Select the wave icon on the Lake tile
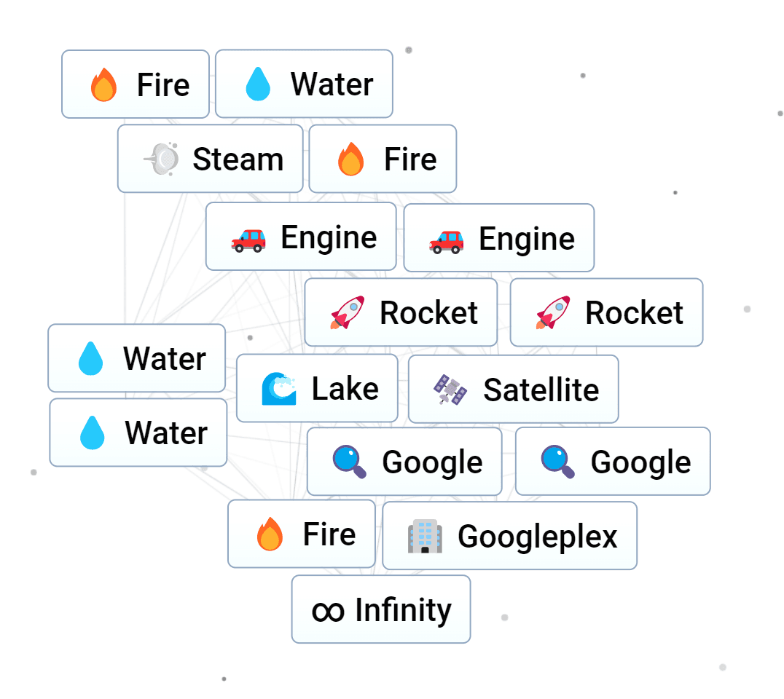This screenshot has height=699, width=784. pyautogui.click(x=281, y=388)
